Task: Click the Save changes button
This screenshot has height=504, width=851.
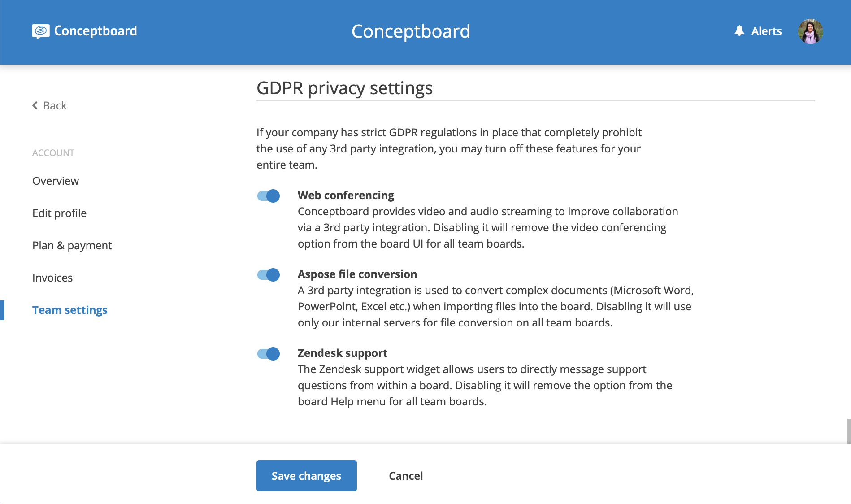Action: tap(307, 476)
